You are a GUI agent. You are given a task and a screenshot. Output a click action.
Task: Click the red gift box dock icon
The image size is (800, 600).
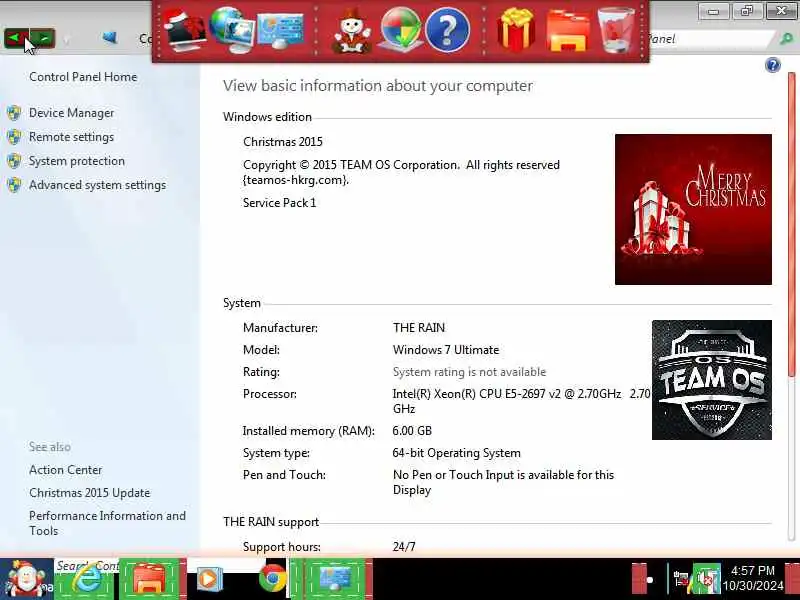point(516,30)
